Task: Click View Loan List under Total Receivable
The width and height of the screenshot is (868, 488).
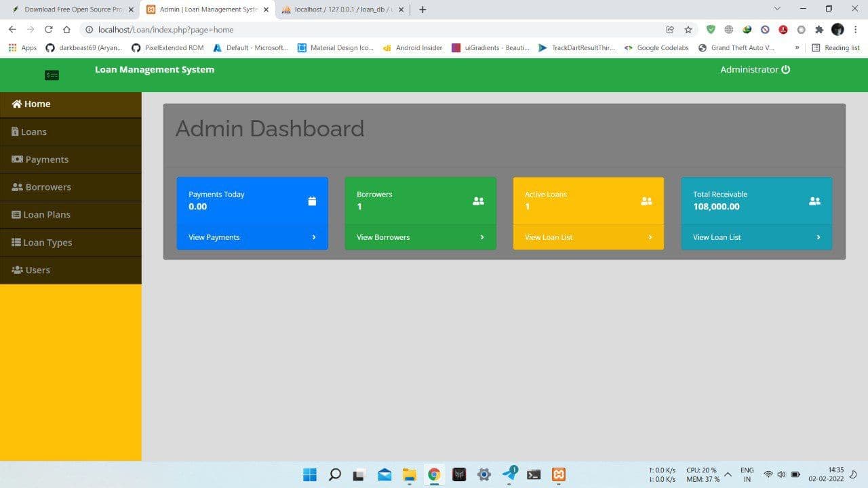Action: 717,237
